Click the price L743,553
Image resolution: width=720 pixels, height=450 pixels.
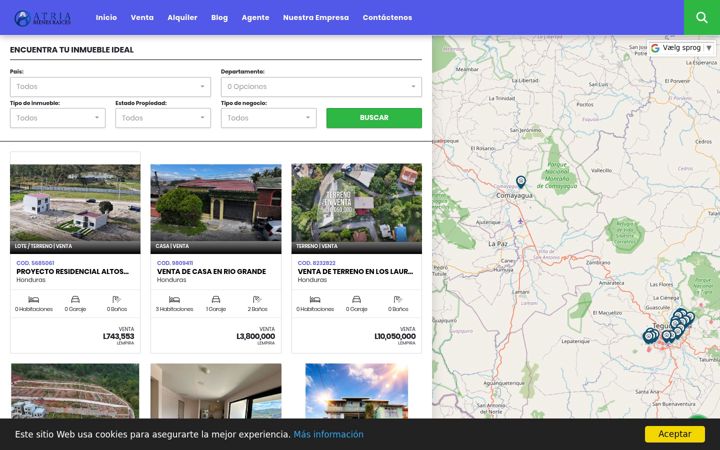[118, 337]
